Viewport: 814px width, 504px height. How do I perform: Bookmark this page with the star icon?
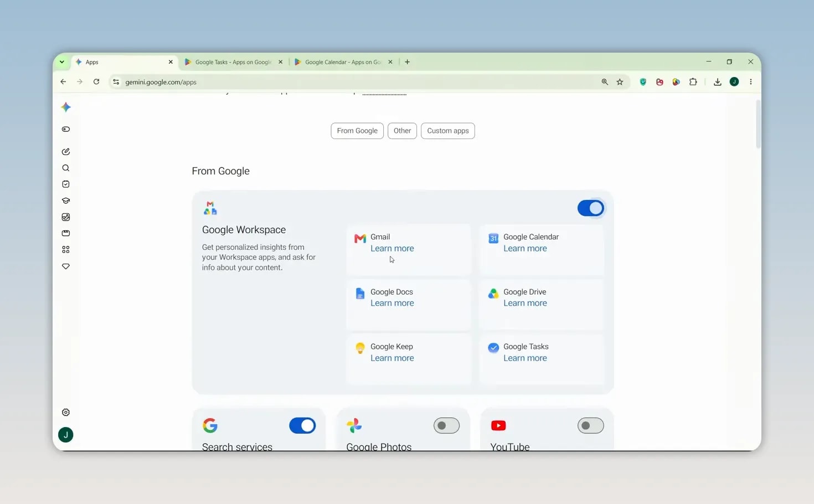point(620,82)
